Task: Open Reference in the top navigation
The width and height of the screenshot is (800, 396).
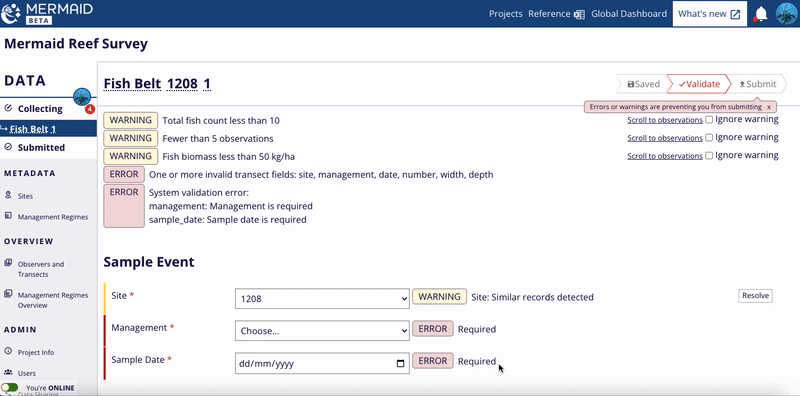Action: click(x=549, y=14)
